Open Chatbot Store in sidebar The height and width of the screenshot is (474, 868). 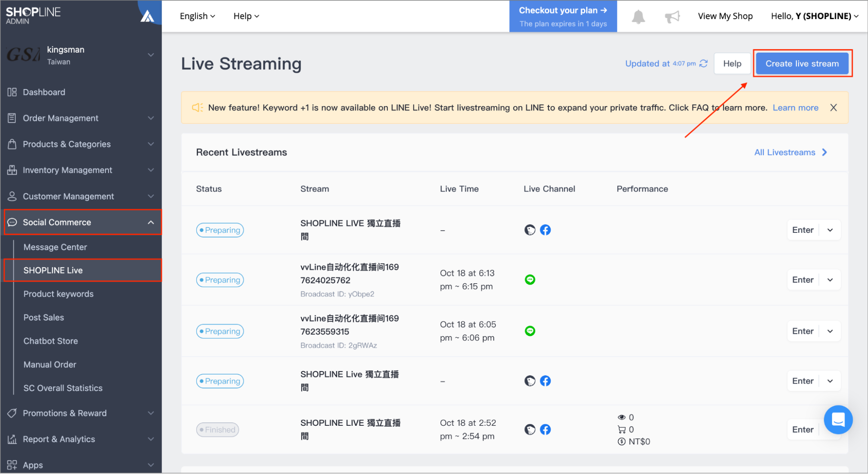(51, 341)
